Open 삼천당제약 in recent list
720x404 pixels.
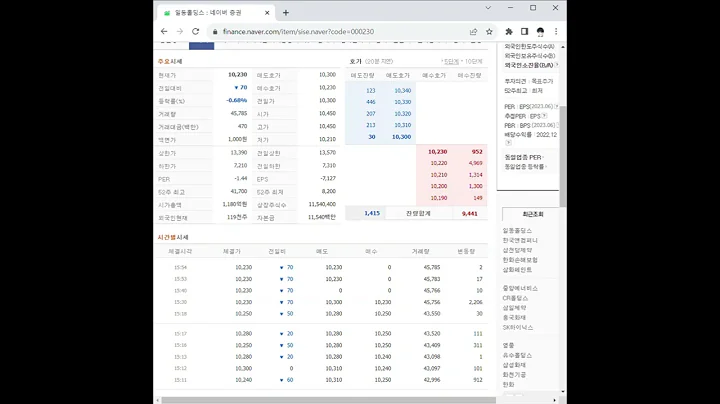[x=517, y=250]
